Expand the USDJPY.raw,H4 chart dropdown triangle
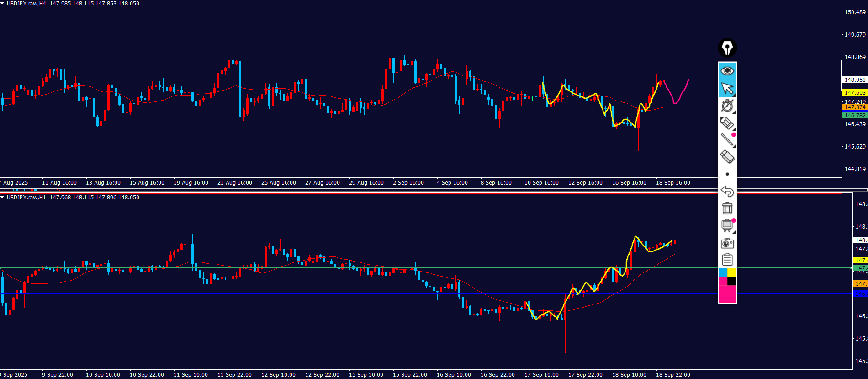 tap(2, 4)
